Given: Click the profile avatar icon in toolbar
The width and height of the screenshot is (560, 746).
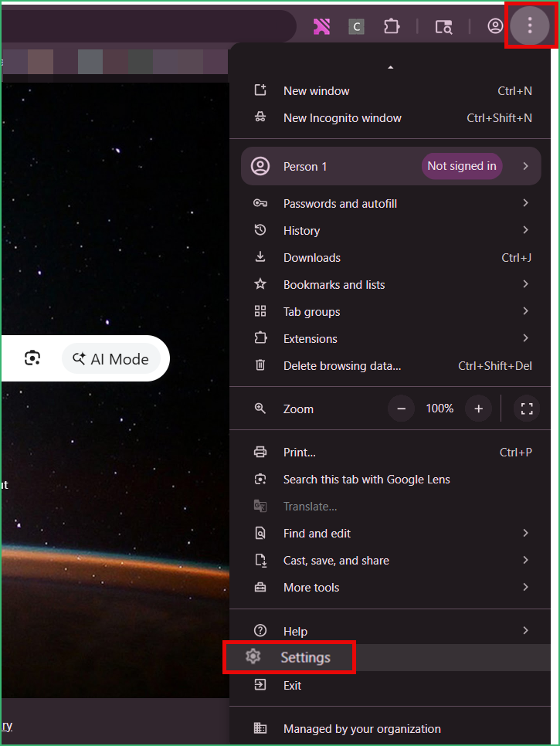Looking at the screenshot, I should coord(495,25).
